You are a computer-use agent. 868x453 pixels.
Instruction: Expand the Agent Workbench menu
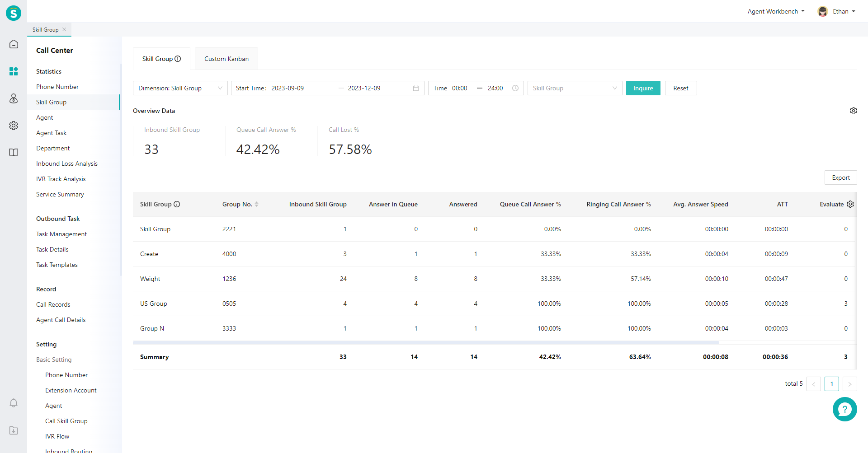(x=776, y=11)
